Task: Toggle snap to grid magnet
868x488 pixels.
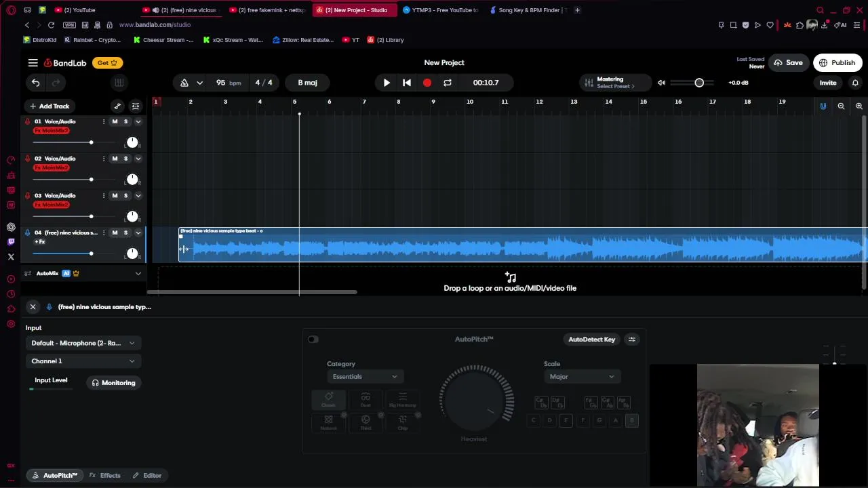Action: tap(823, 106)
